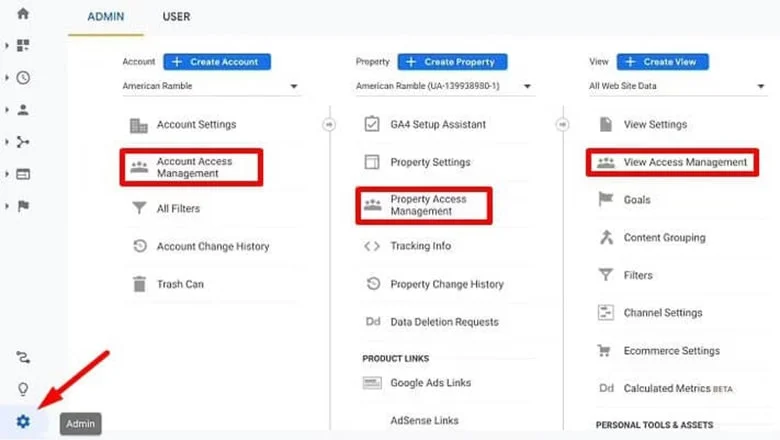Image resolution: width=780 pixels, height=440 pixels.
Task: Collapse column arrow between Account and Property
Action: (329, 124)
